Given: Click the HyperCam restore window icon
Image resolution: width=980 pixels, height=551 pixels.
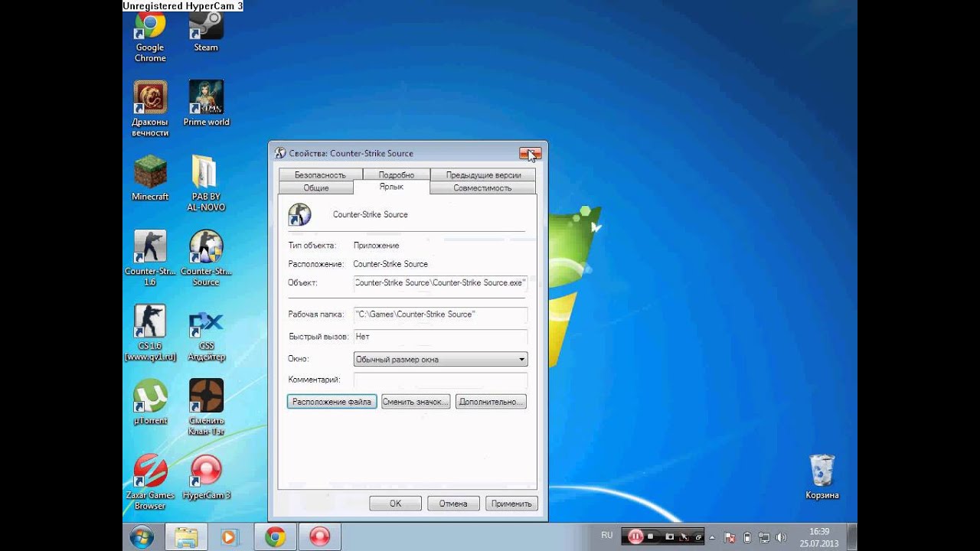Looking at the screenshot, I should point(699,537).
